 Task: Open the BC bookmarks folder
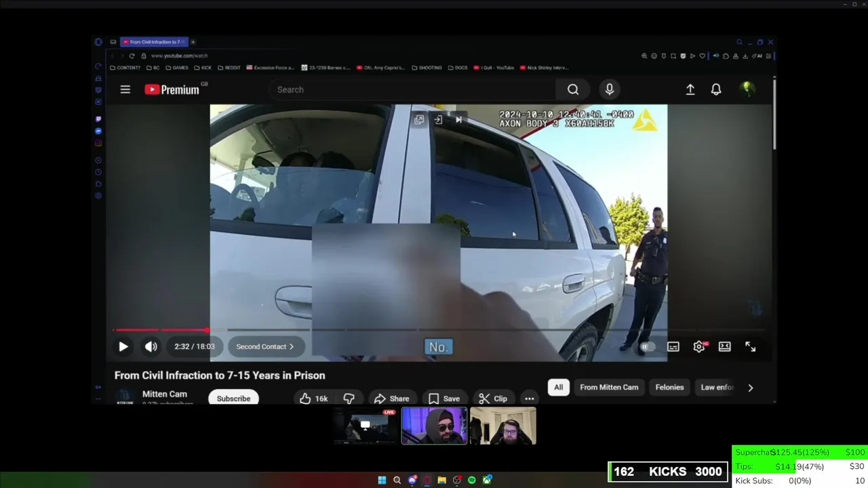(x=154, y=68)
